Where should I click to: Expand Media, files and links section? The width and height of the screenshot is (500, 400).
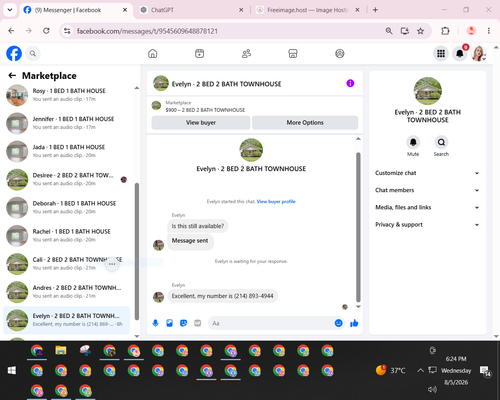pyautogui.click(x=427, y=207)
